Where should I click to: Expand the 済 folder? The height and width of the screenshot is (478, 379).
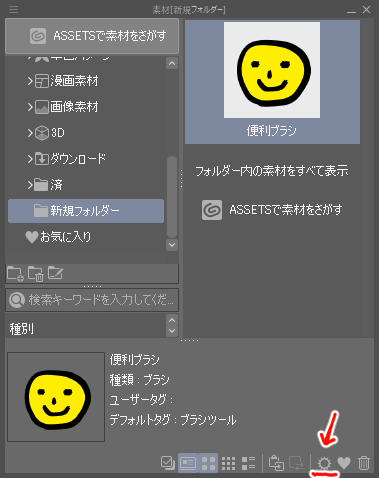(30, 184)
